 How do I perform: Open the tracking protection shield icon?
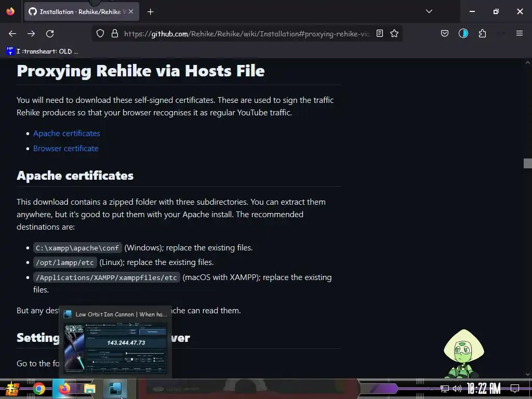coord(100,34)
